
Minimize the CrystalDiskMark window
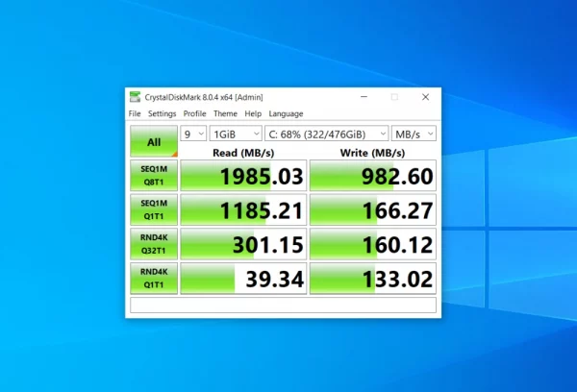364,97
